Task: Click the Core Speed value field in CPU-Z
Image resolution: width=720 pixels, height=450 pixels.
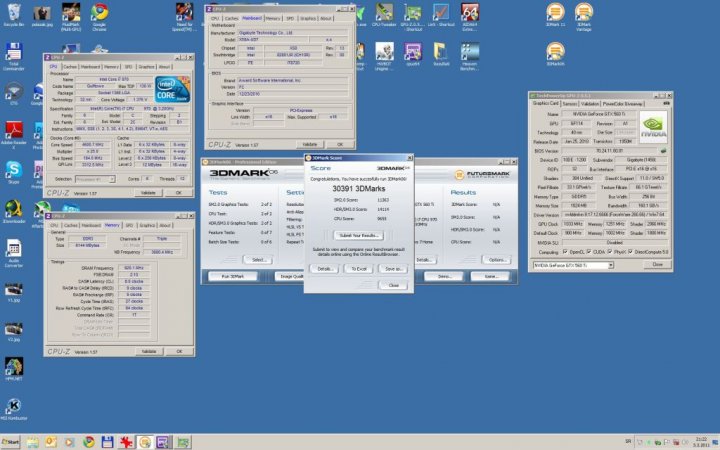Action: (94, 145)
